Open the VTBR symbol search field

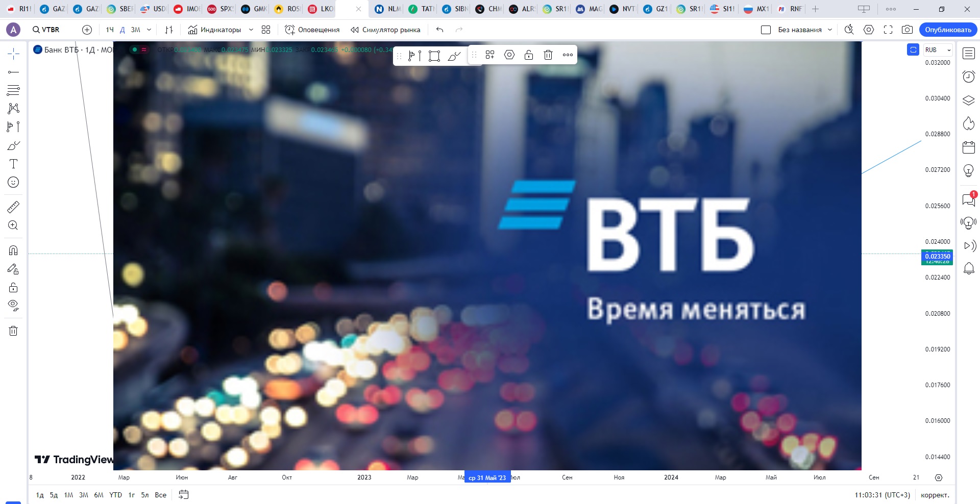pos(46,30)
